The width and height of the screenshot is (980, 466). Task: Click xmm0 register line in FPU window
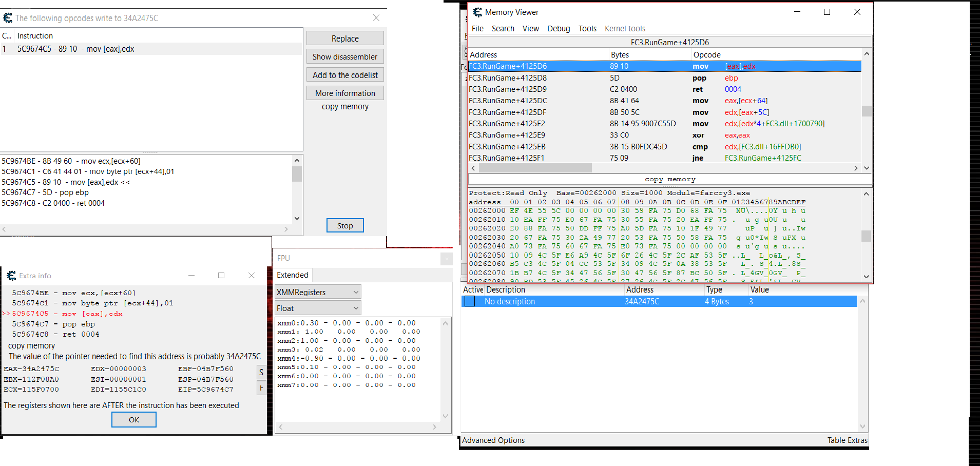coord(347,323)
